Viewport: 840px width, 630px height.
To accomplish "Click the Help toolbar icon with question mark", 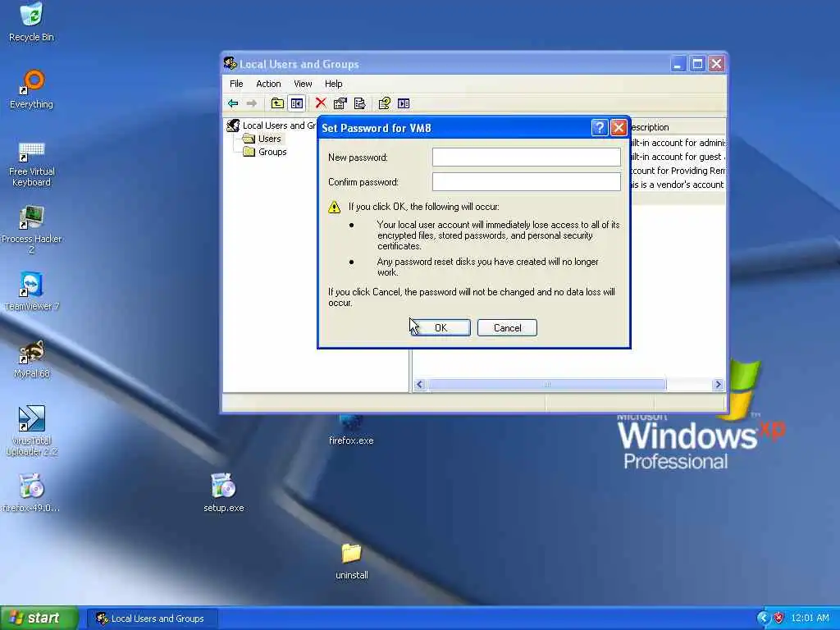I will (x=385, y=103).
